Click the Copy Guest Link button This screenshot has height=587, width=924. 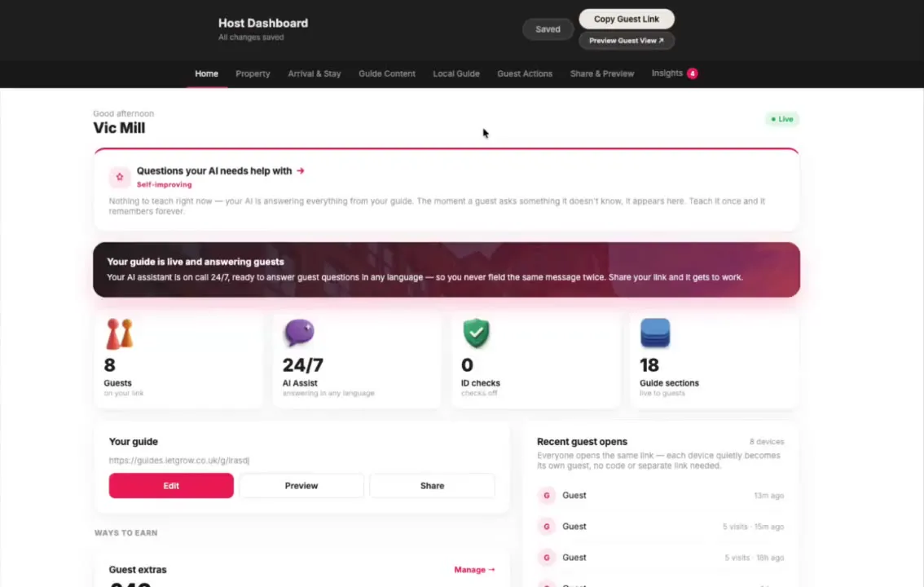coord(627,19)
